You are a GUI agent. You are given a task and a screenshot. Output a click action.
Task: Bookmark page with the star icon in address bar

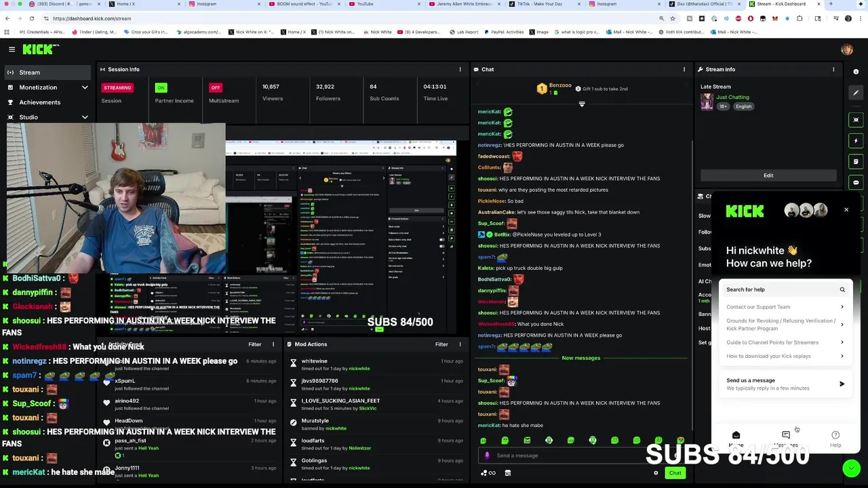(x=673, y=18)
